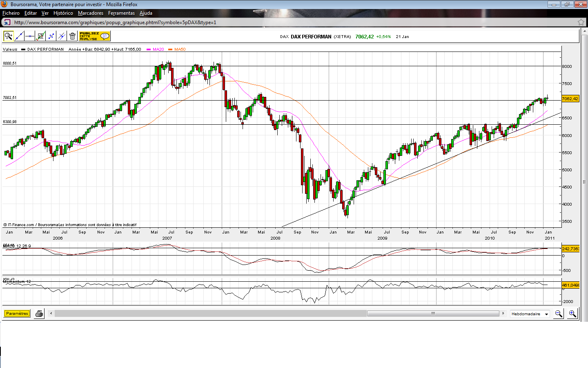Click the Année +Bas: 6842,90 text
The width and height of the screenshot is (588, 368).
89,49
